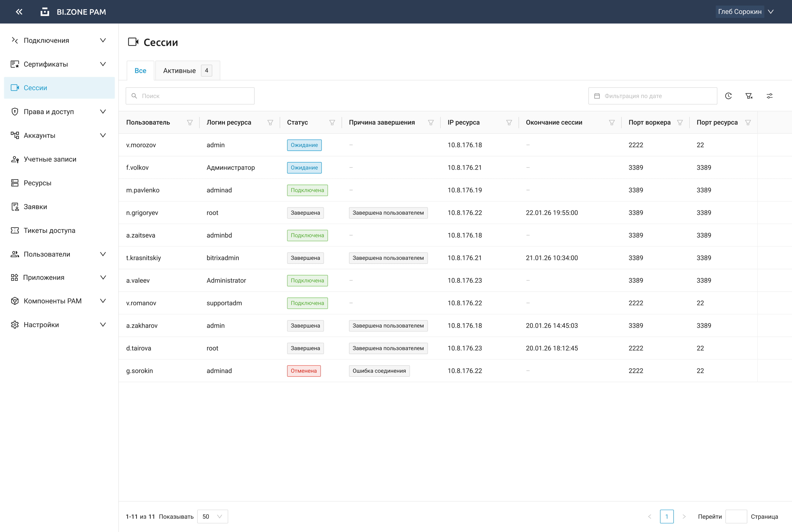This screenshot has height=532, width=792.
Task: Filter the Пользователь column via funnel icon
Action: pyautogui.click(x=190, y=123)
